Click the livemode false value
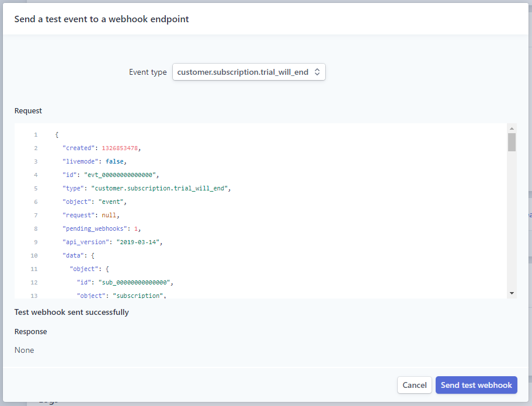Image resolution: width=532 pixels, height=406 pixels. point(115,162)
